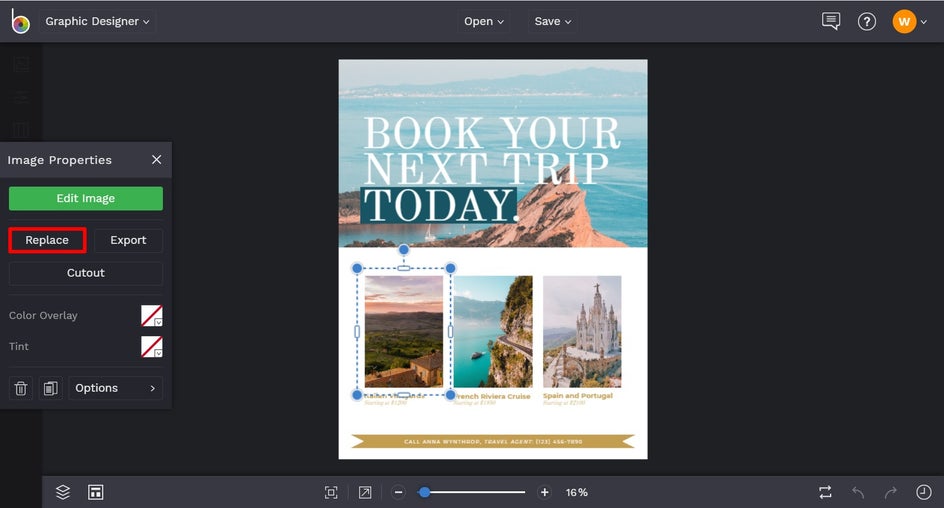This screenshot has width=944, height=508.
Task: Click the gold Call Anna Wynthrop banner
Action: 493,441
